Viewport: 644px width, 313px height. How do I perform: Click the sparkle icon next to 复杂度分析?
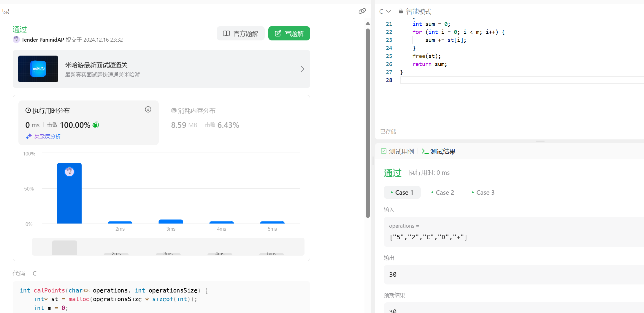coord(29,136)
